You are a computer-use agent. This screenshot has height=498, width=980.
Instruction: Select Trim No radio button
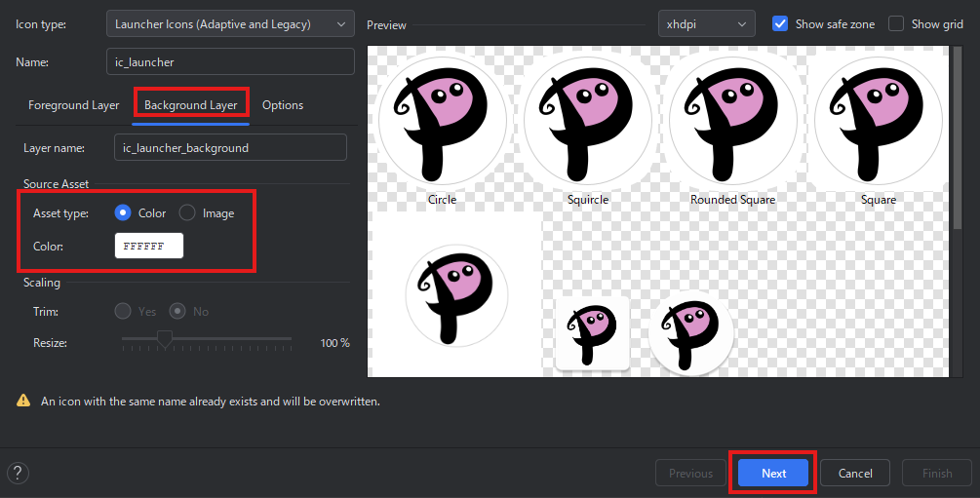coord(177,311)
